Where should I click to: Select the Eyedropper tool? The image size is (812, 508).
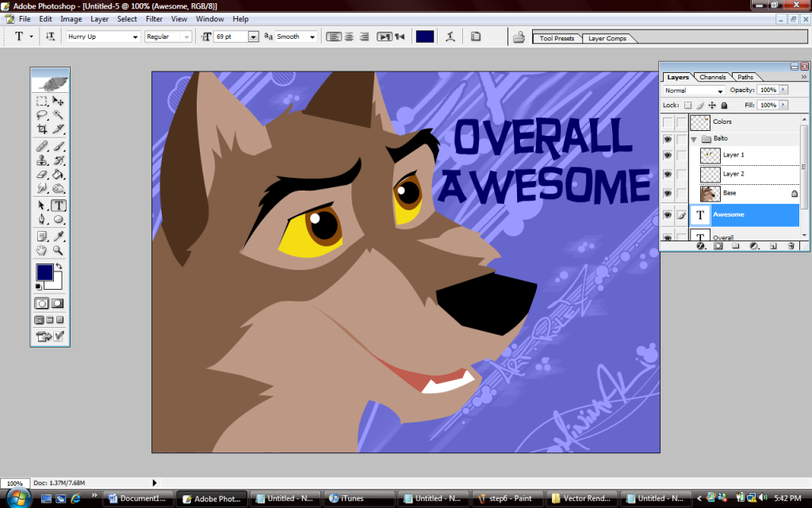point(58,237)
